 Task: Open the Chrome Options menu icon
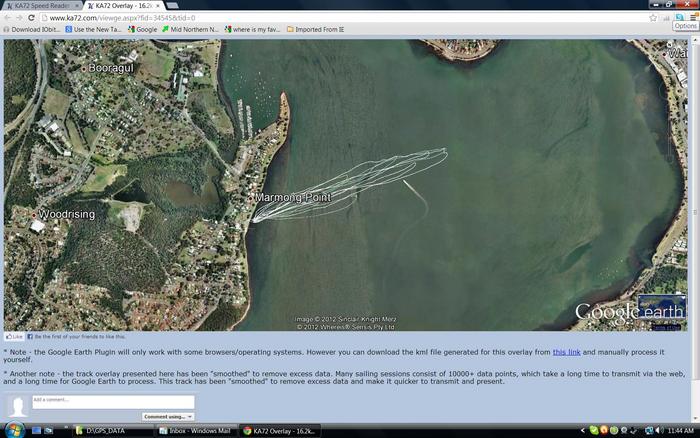[685, 17]
